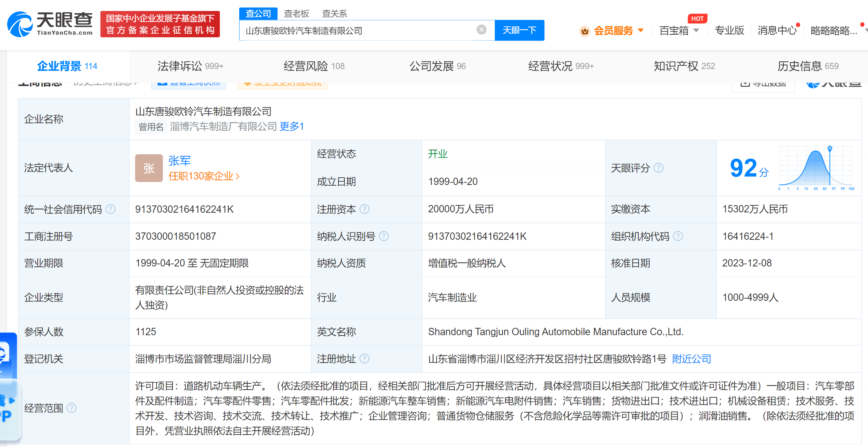Click insured headcount value 1125
The image size is (868, 447).
146,332
